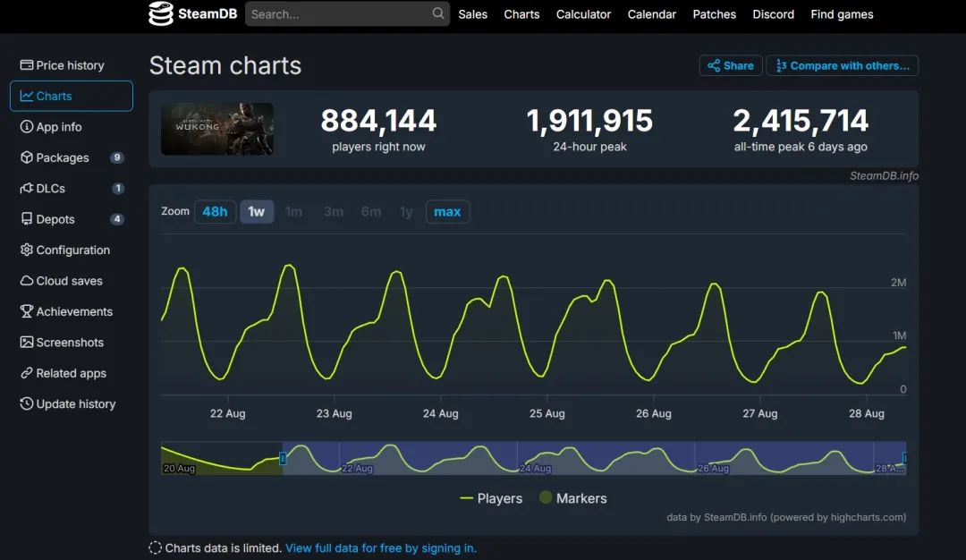Open the App info sidebar link
Image resolution: width=966 pixels, height=560 pixels.
[72, 126]
